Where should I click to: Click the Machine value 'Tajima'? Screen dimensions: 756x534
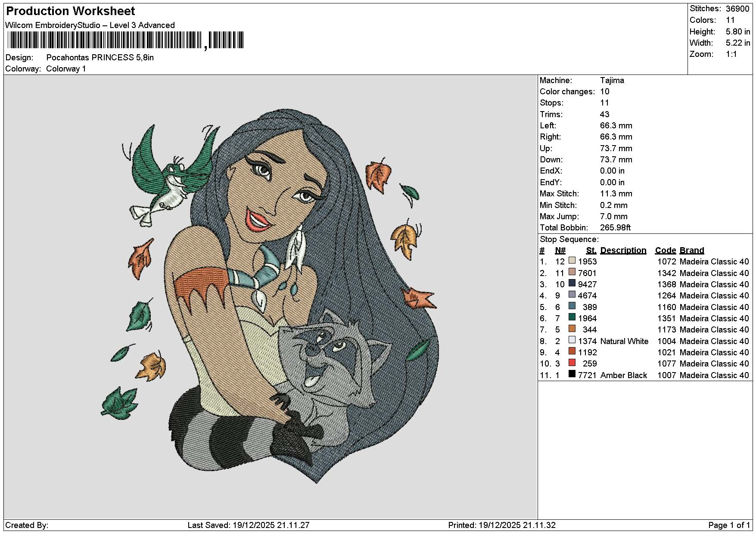pyautogui.click(x=612, y=81)
